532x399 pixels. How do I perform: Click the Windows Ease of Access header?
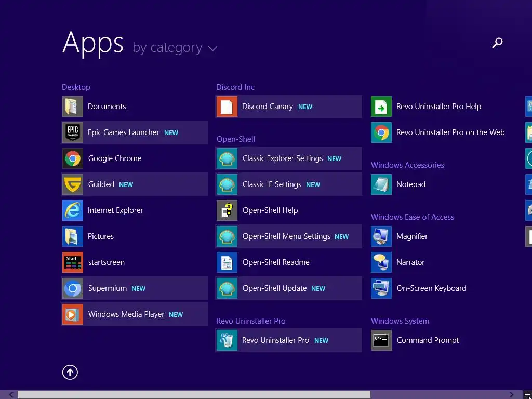click(413, 217)
